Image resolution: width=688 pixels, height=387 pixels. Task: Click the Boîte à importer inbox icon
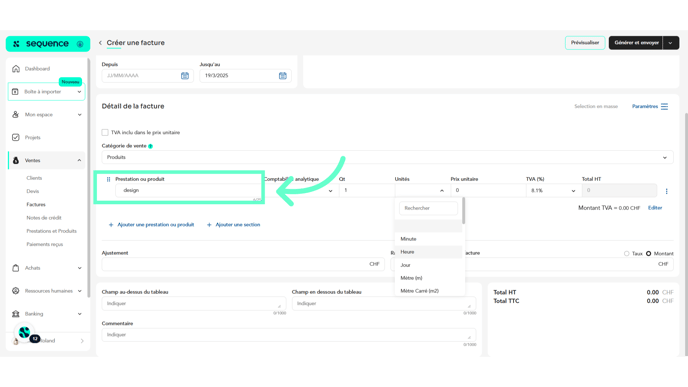point(15,92)
